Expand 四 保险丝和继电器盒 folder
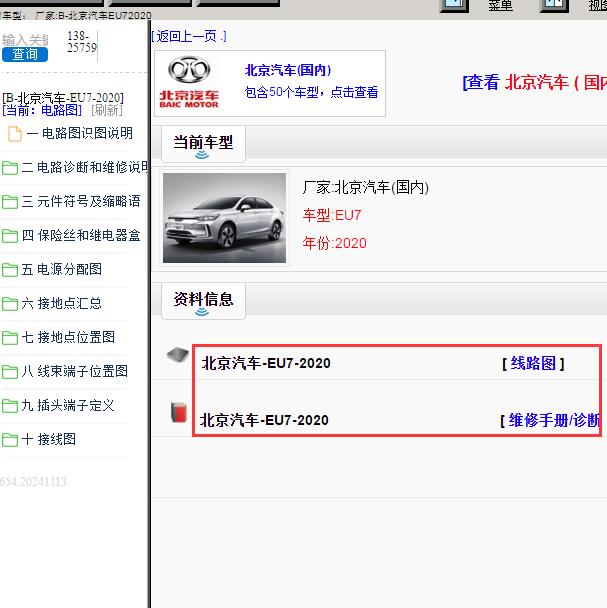607x608 pixels. 81,235
